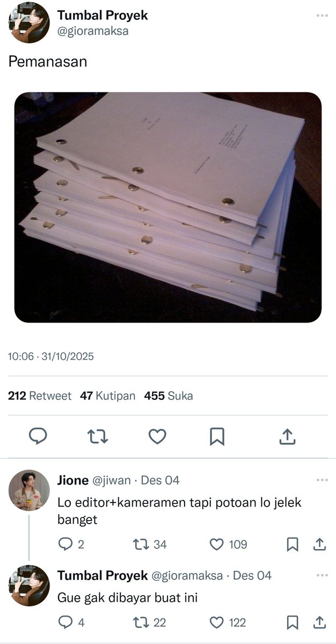This screenshot has height=644, width=336.
Task: Open Jione's profile picture
Action: [29, 490]
